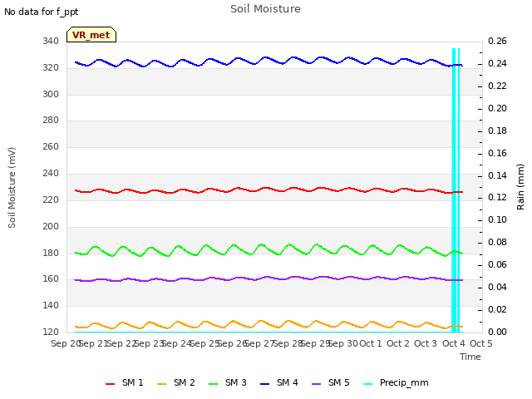This screenshot has height=399, width=532.
Task: Click the Soil Moisture chart title
Action: click(265, 9)
